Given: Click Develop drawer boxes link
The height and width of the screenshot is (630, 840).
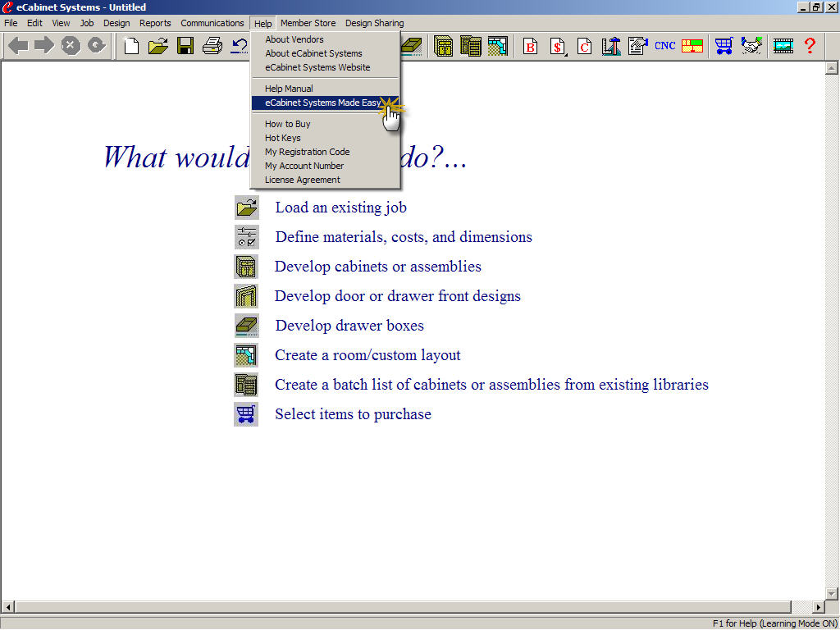Looking at the screenshot, I should click(x=349, y=325).
